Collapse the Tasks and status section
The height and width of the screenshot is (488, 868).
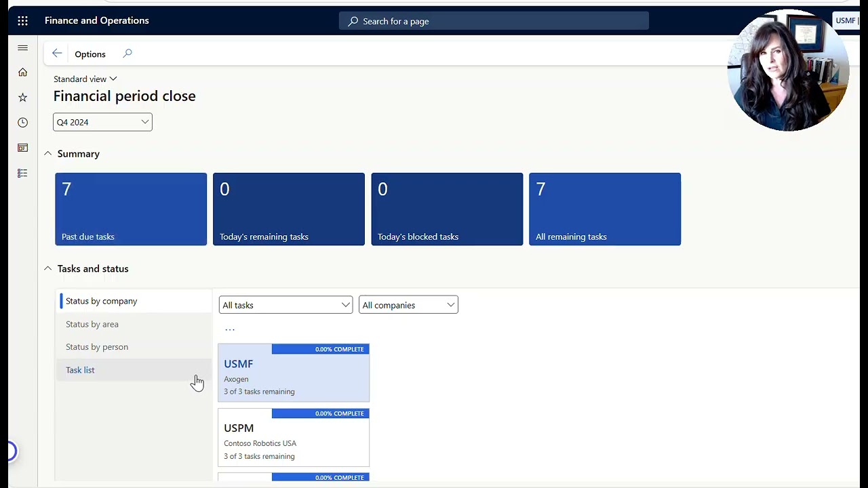[x=47, y=268]
